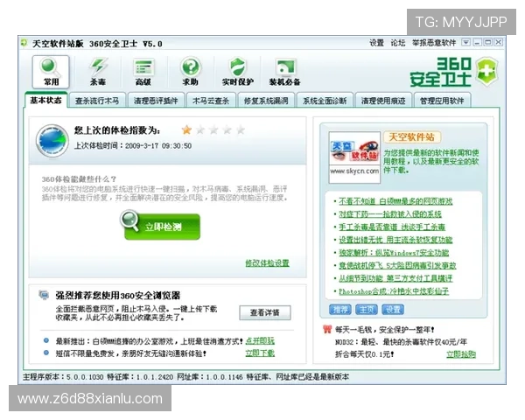The image size is (525, 420).
Task: Open news link 意佛战机停飞
Action: (x=397, y=266)
